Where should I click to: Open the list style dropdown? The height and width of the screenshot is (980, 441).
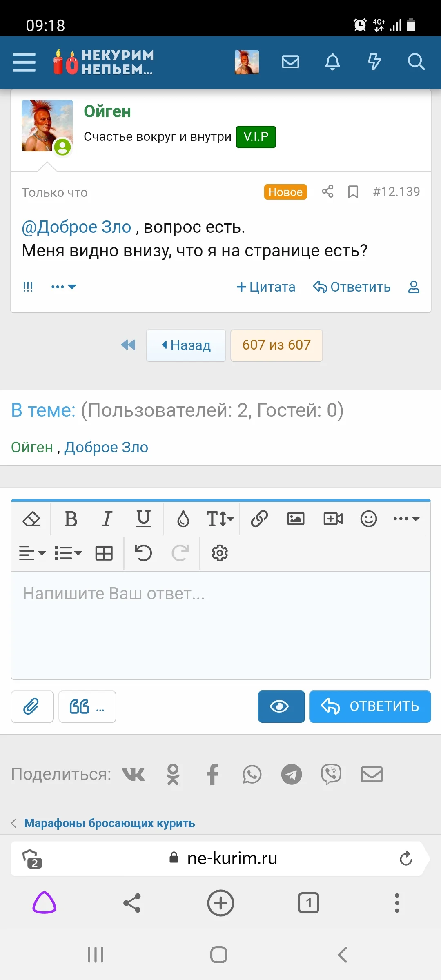pos(68,554)
